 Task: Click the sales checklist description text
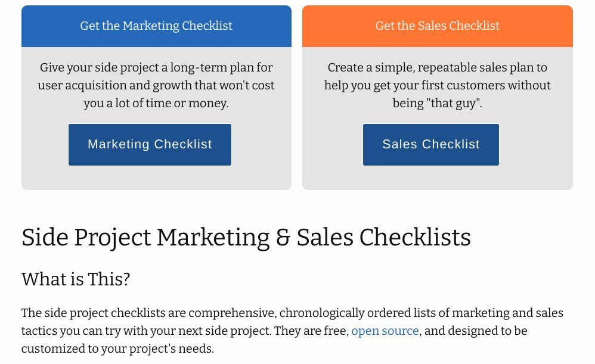point(438,85)
